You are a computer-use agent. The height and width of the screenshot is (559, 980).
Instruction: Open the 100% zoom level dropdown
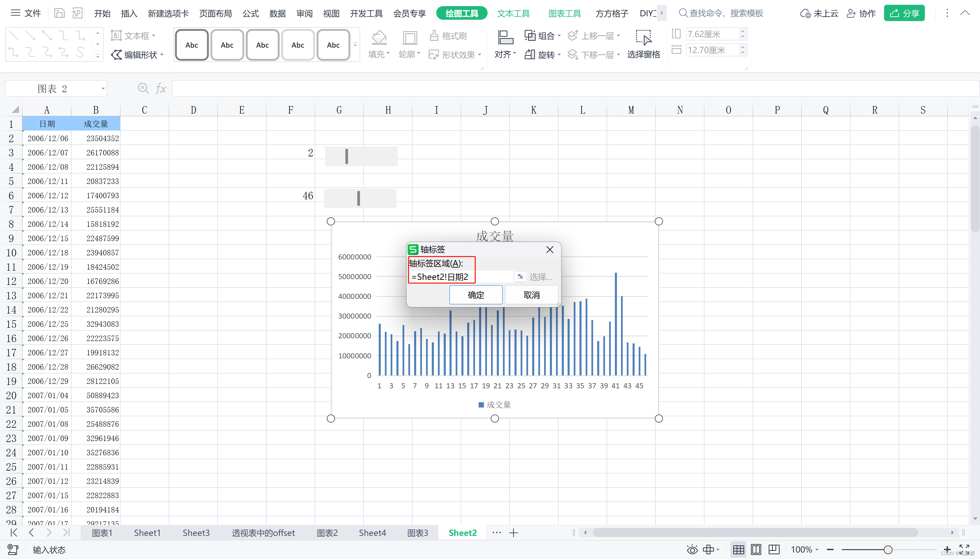[804, 550]
